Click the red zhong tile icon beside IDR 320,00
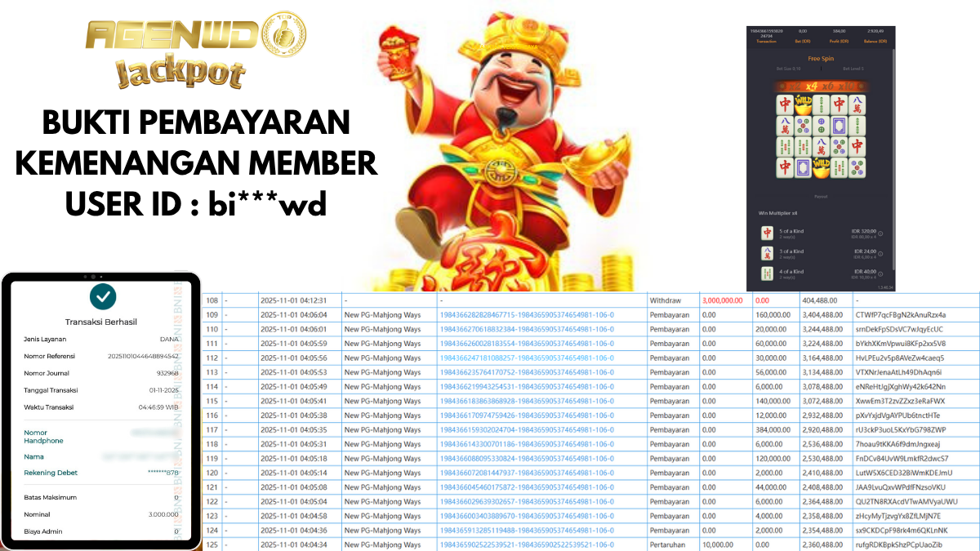Viewport: 980px width, 551px height. point(768,233)
